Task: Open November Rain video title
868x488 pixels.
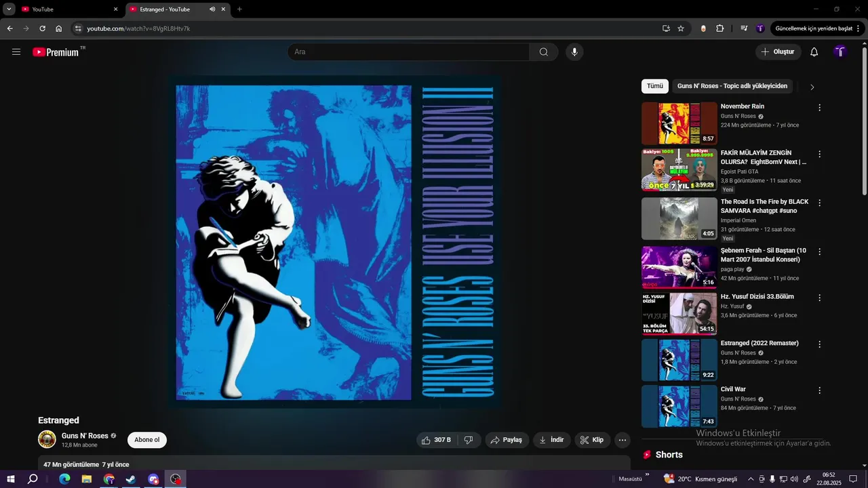Action: 743,106
